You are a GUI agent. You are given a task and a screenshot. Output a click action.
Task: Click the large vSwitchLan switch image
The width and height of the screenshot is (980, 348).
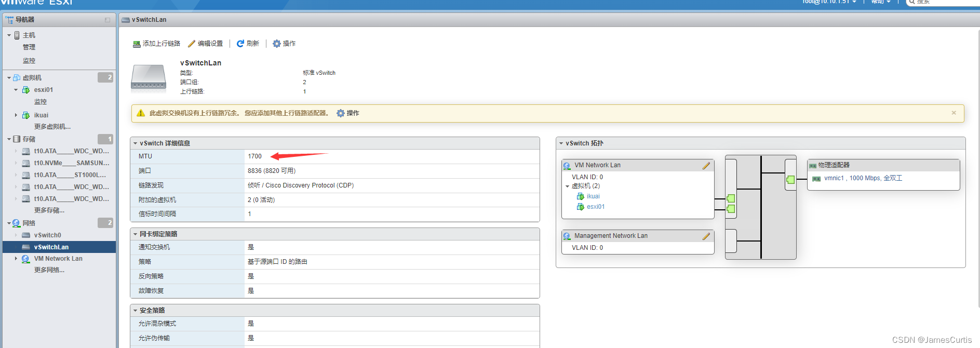tap(149, 78)
